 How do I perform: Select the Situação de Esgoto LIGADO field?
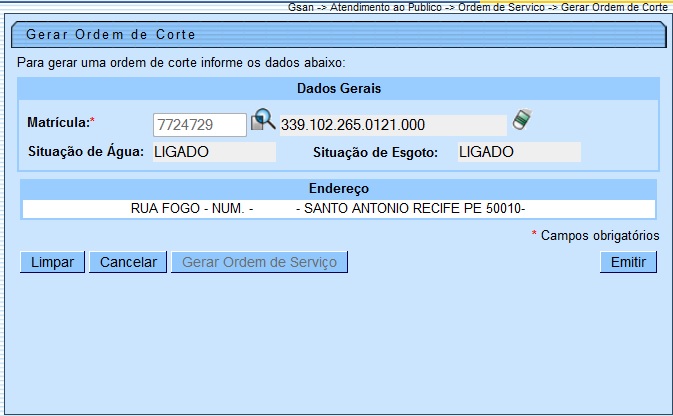click(519, 152)
